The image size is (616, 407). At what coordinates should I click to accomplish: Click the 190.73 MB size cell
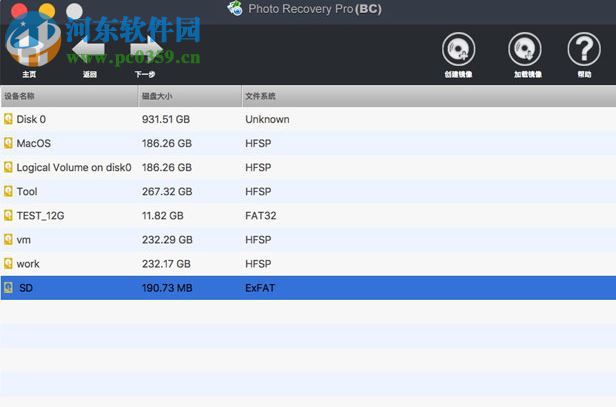167,288
